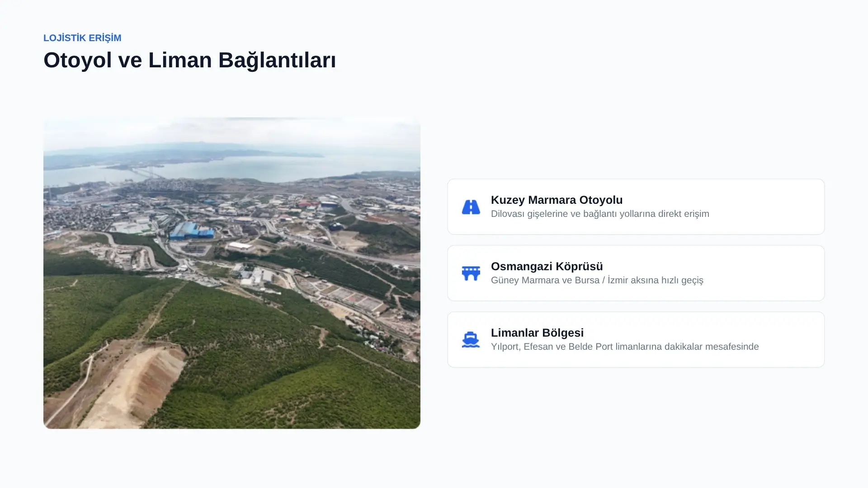
Task: Click the word Liman in the main heading
Action: click(x=180, y=60)
